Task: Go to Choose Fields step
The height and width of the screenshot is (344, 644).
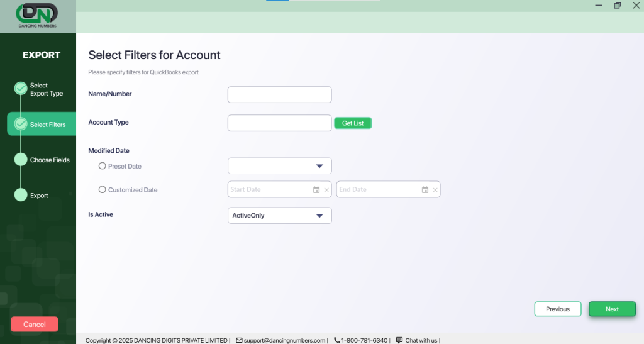Action: (x=50, y=160)
